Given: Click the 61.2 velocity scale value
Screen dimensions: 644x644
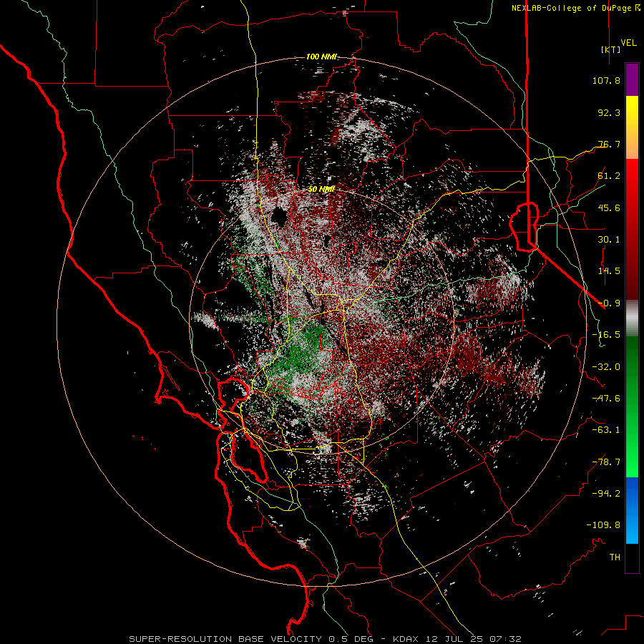Looking at the screenshot, I should [x=609, y=176].
